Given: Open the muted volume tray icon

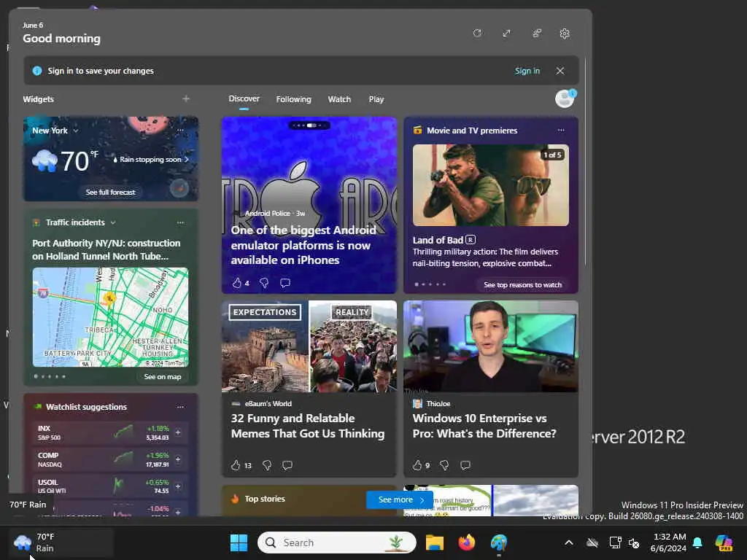Looking at the screenshot, I should tap(634, 542).
